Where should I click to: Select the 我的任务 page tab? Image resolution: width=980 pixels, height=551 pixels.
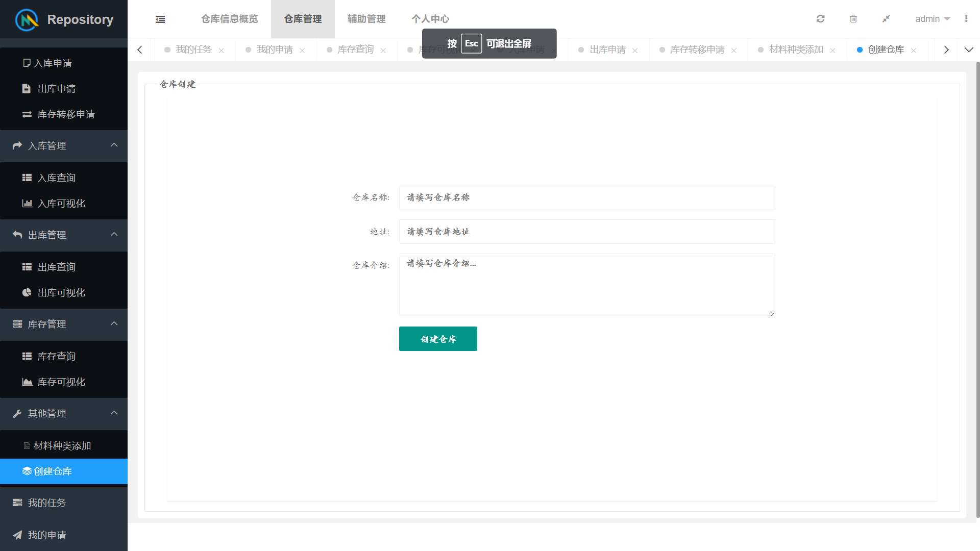pyautogui.click(x=193, y=49)
